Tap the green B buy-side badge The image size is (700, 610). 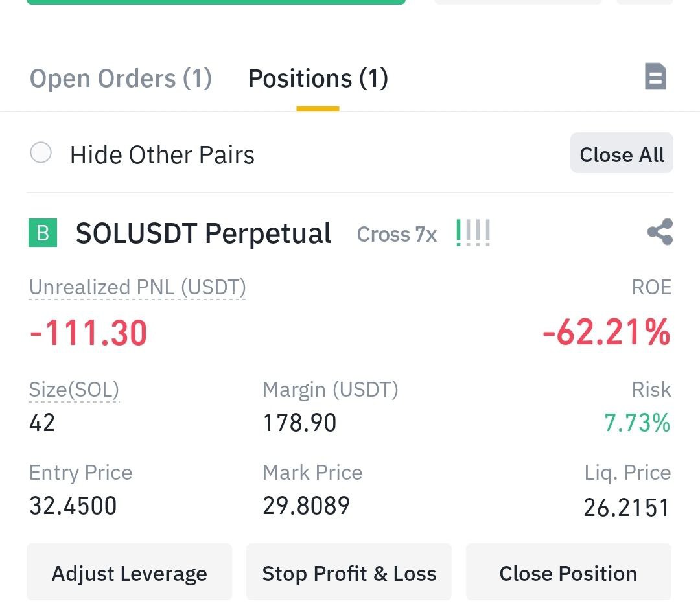42,233
